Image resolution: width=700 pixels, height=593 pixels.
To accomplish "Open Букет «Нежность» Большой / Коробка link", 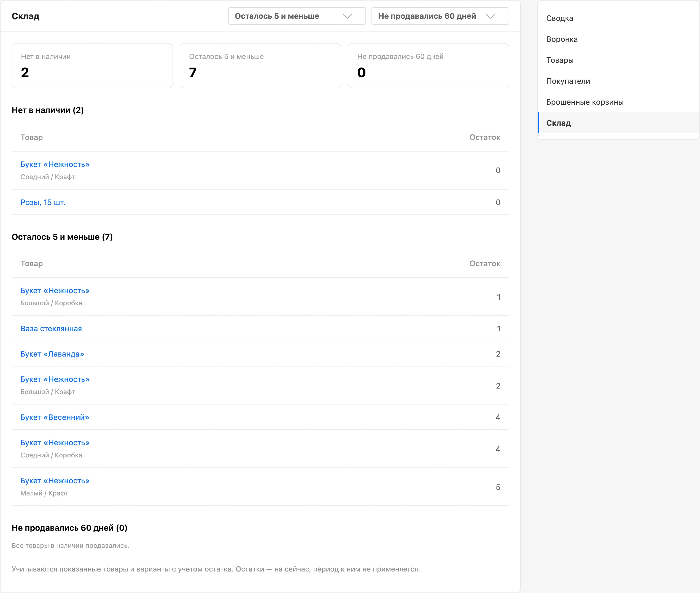I will click(55, 290).
